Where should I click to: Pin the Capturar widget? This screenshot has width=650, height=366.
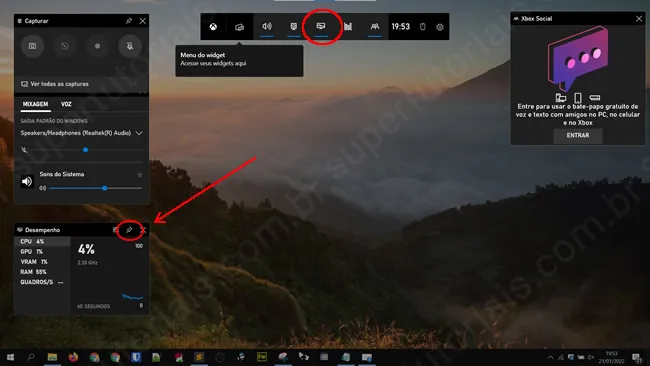click(129, 21)
